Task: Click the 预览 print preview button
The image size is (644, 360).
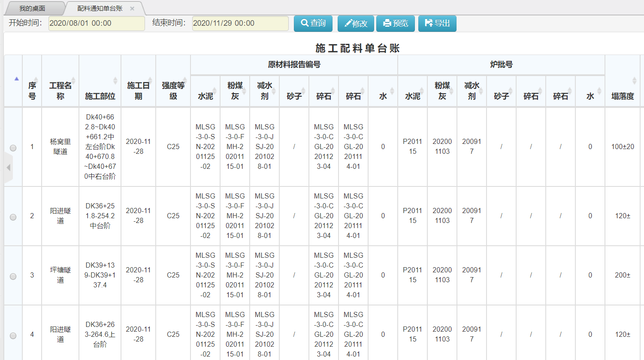Action: (x=396, y=23)
